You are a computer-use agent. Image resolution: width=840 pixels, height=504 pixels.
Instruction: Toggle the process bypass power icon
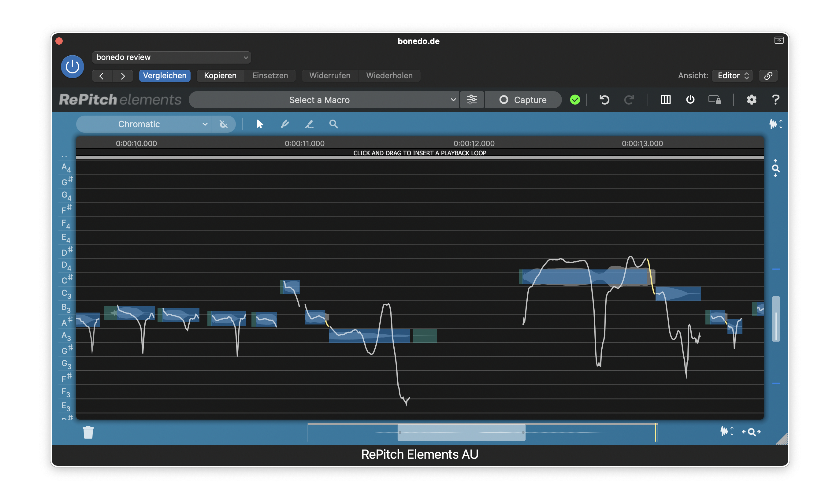click(690, 100)
